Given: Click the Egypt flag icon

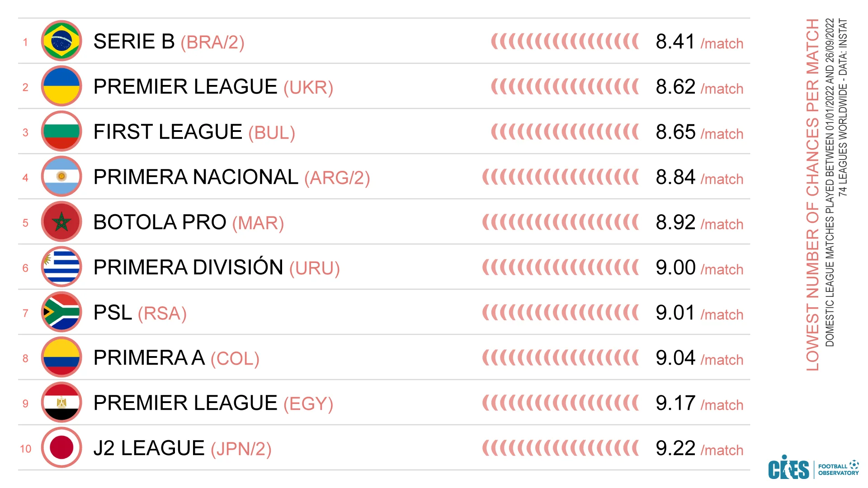Looking at the screenshot, I should pos(61,403).
